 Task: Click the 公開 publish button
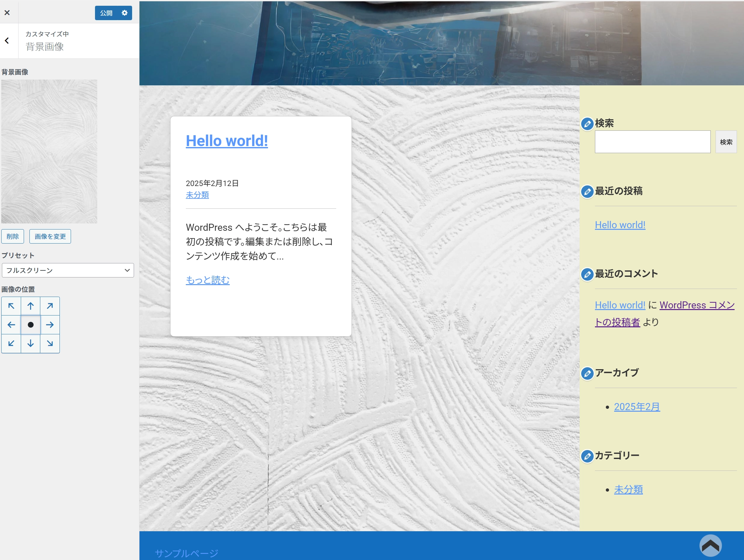pyautogui.click(x=106, y=13)
